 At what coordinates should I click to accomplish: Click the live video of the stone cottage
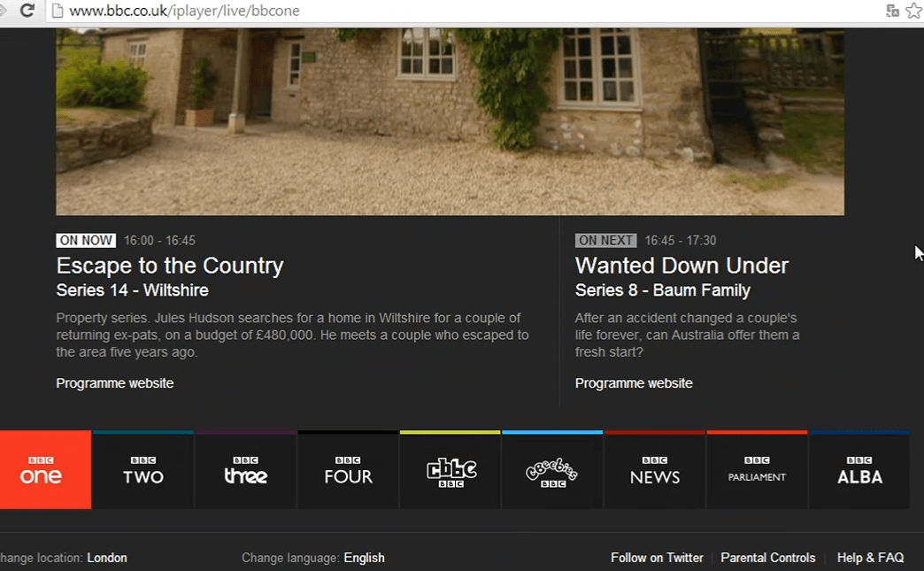pyautogui.click(x=450, y=121)
